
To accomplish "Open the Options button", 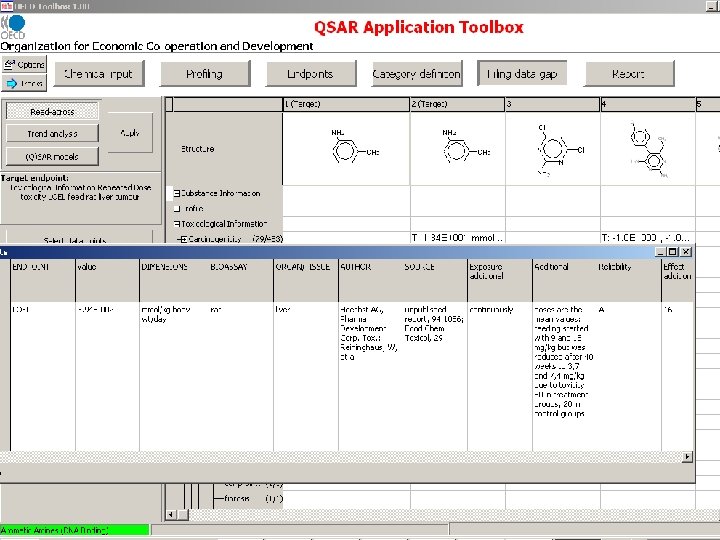I will point(24,65).
